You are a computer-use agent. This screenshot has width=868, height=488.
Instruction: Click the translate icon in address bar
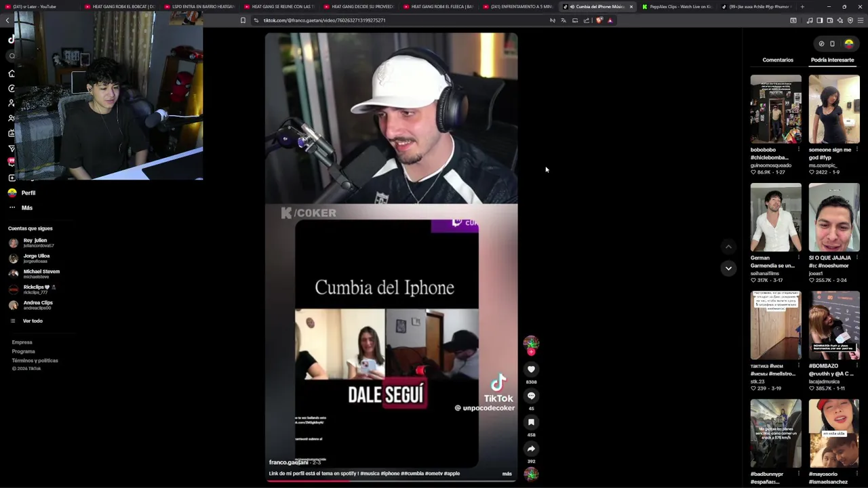tap(564, 20)
